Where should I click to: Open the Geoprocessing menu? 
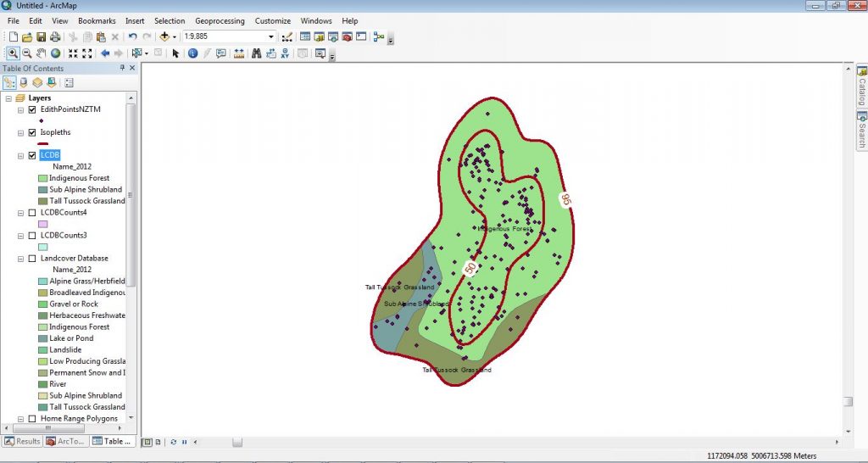(x=220, y=20)
